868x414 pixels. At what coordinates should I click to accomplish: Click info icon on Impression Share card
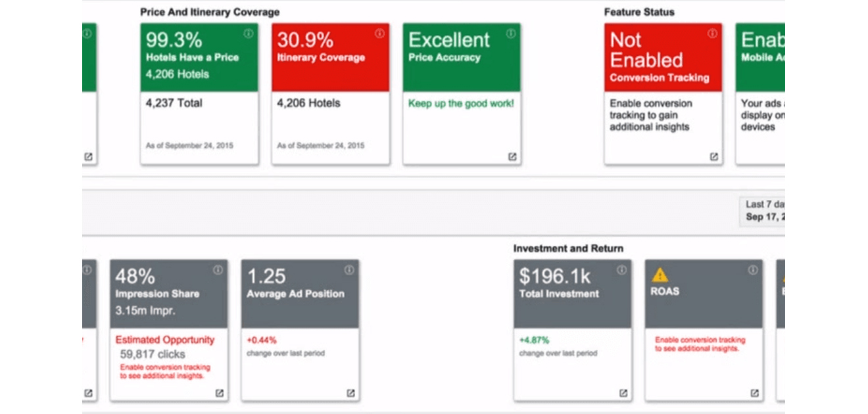[x=218, y=270]
